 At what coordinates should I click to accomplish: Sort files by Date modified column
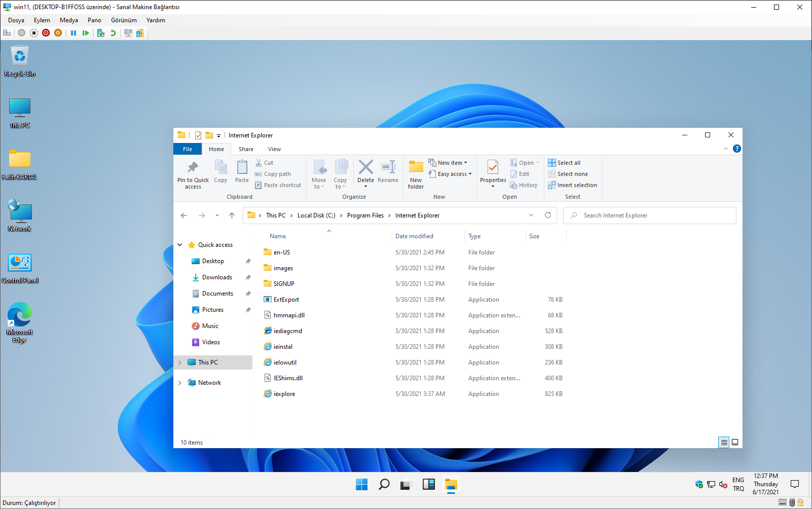[x=415, y=236]
